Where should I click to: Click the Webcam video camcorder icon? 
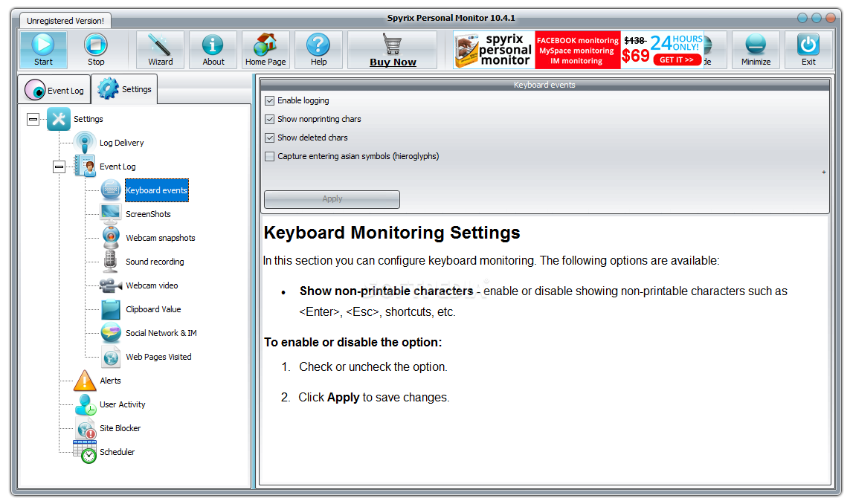tap(111, 285)
